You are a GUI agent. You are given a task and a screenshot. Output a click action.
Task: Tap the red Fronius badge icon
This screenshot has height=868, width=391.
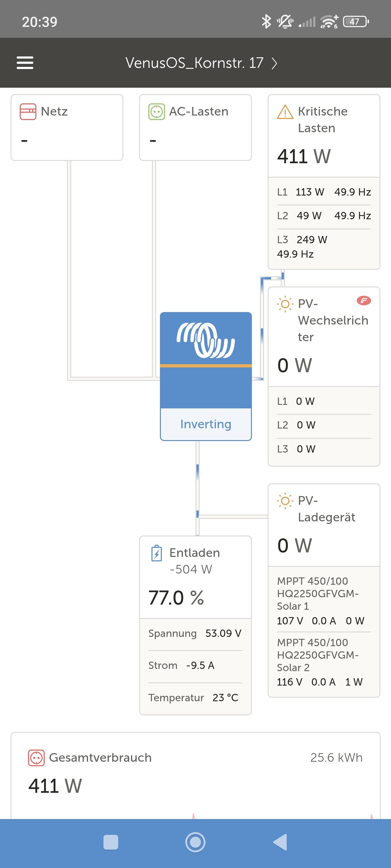coord(363,300)
